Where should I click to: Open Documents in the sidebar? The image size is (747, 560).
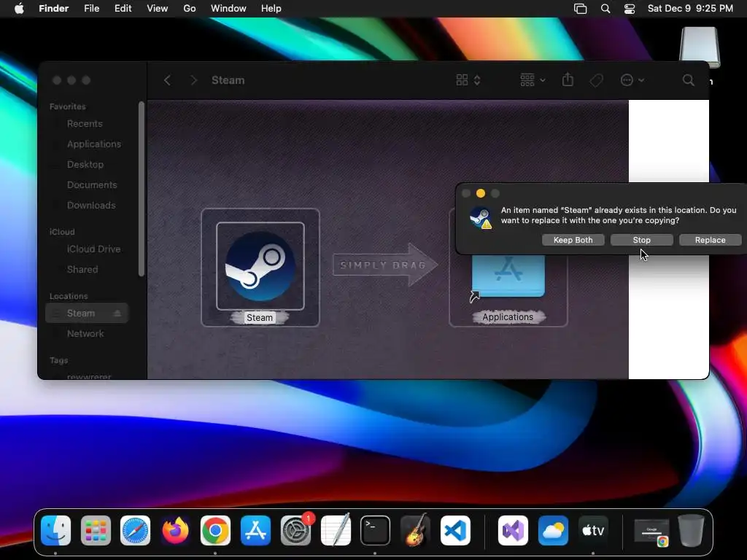(92, 184)
